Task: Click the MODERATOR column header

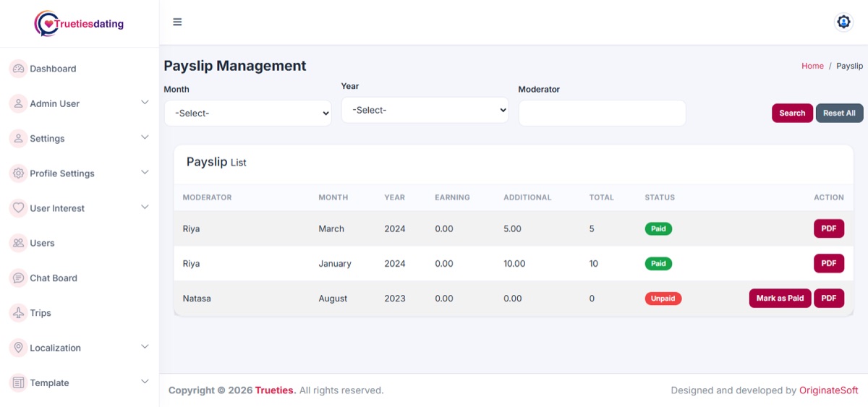Action: pos(207,197)
